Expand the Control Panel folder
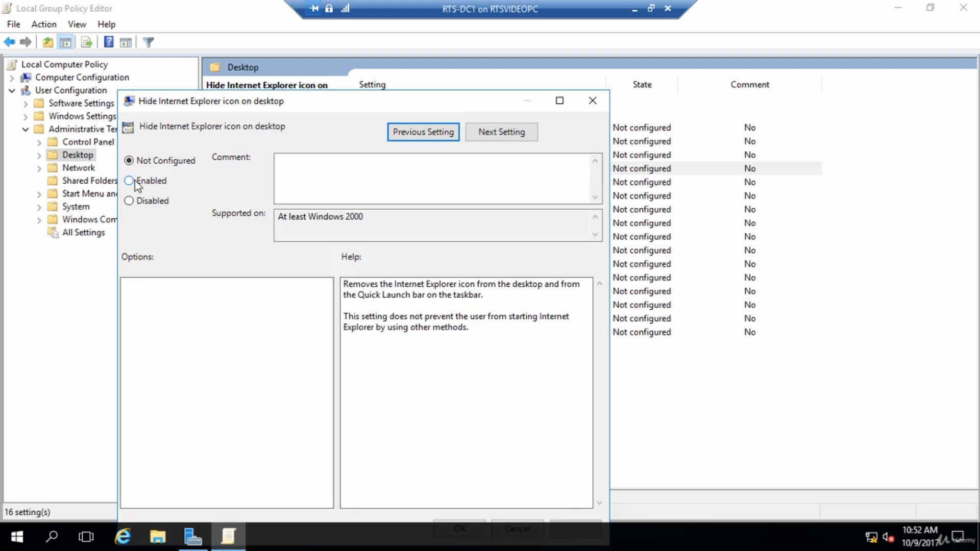980x551 pixels. point(39,142)
